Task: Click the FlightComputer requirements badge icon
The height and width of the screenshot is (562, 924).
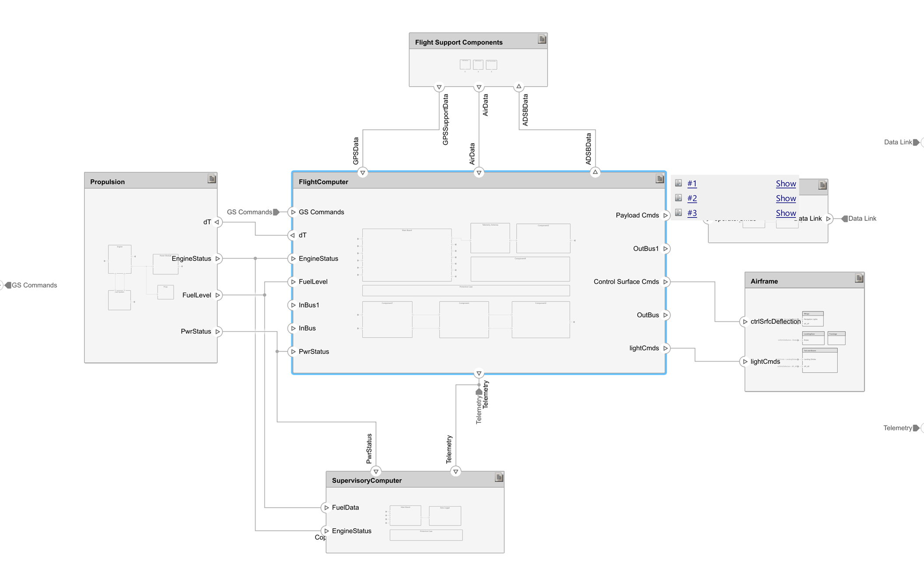Action: (660, 178)
